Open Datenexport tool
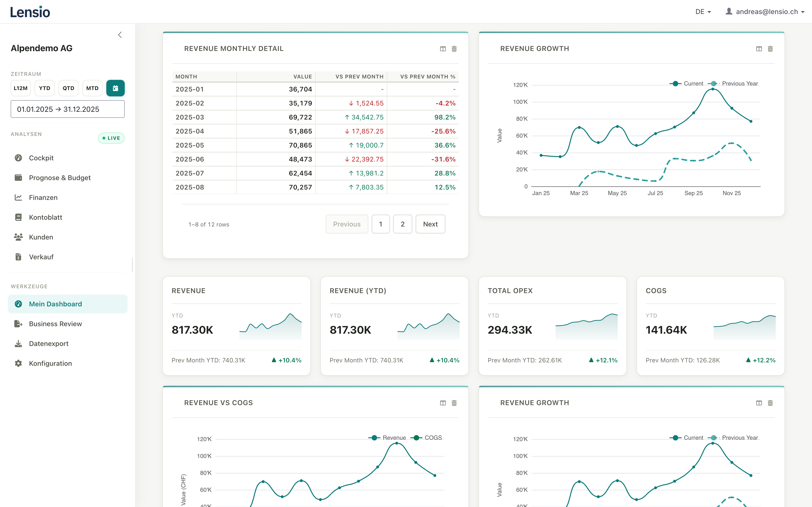 (x=49, y=343)
